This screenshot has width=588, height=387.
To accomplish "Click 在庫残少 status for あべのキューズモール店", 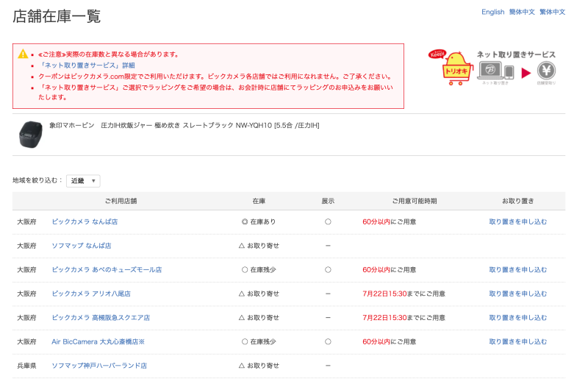I will coord(259,270).
